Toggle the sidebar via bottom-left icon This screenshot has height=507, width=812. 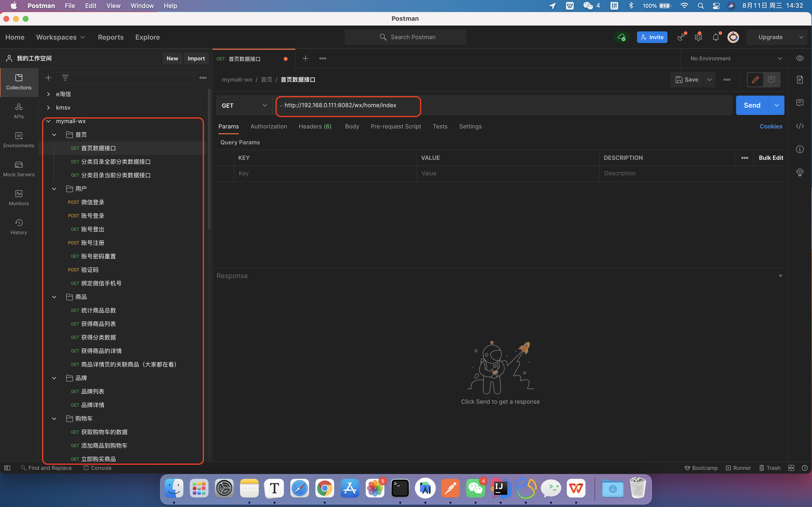[x=7, y=468]
